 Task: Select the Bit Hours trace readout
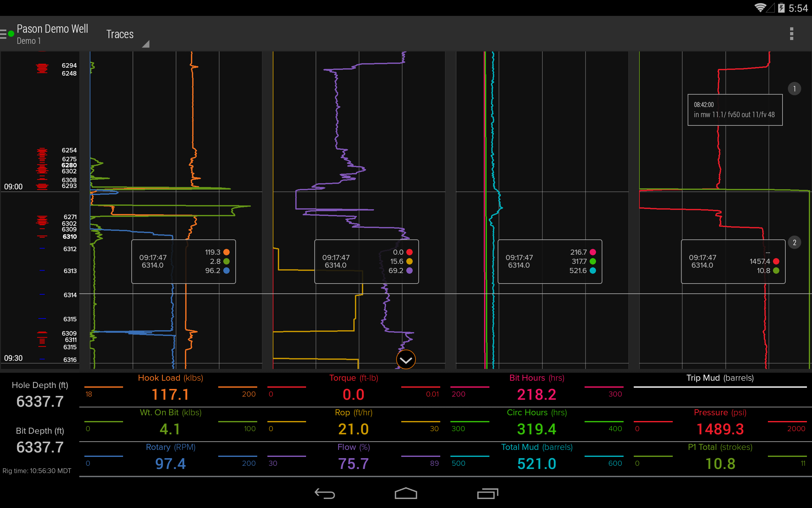[537, 389]
